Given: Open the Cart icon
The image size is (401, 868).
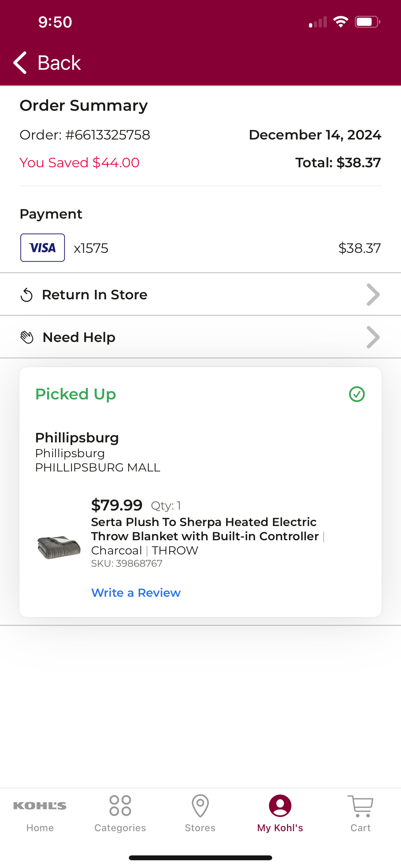Looking at the screenshot, I should pos(360,806).
